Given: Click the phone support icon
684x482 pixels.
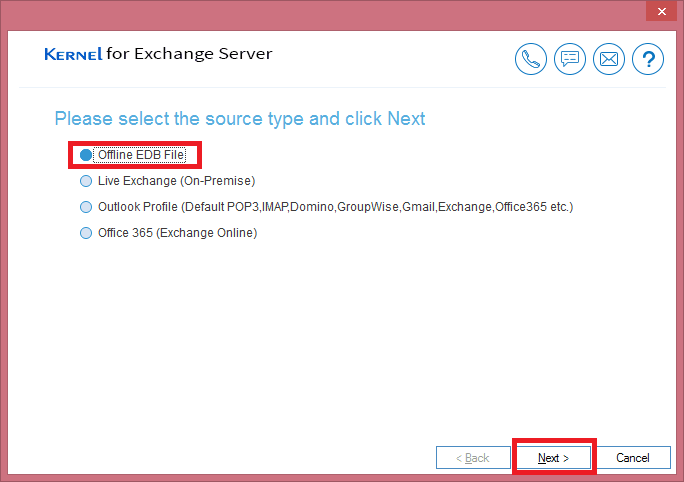Looking at the screenshot, I should click(x=530, y=59).
